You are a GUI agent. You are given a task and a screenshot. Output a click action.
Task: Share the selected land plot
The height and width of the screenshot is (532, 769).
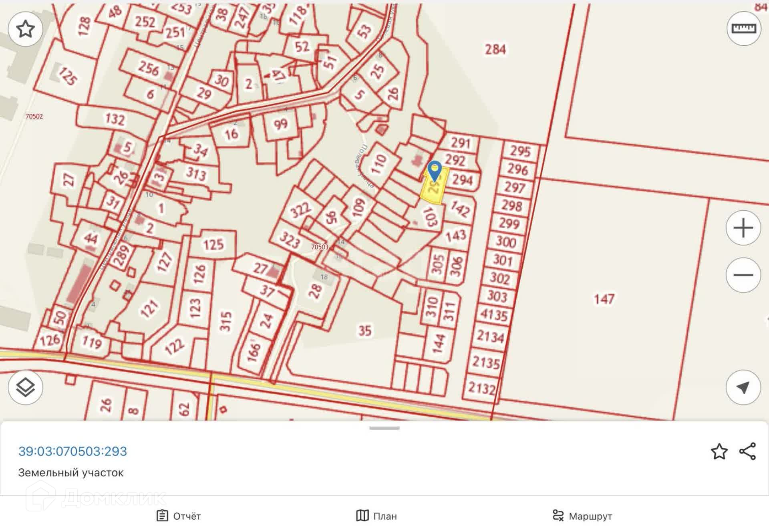click(x=747, y=451)
